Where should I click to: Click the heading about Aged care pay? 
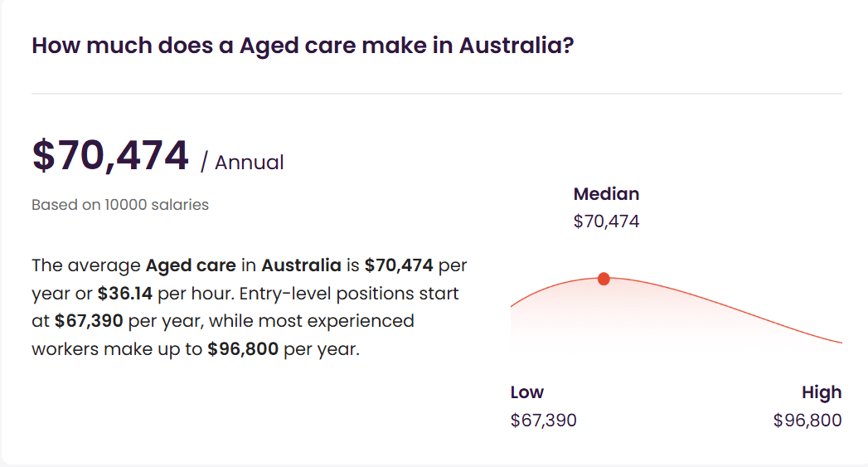(303, 45)
